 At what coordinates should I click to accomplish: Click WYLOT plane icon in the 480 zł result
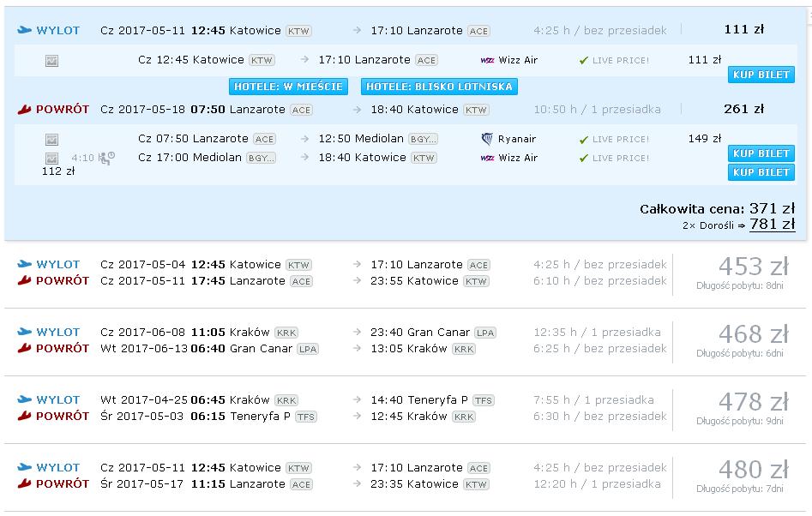tap(24, 467)
